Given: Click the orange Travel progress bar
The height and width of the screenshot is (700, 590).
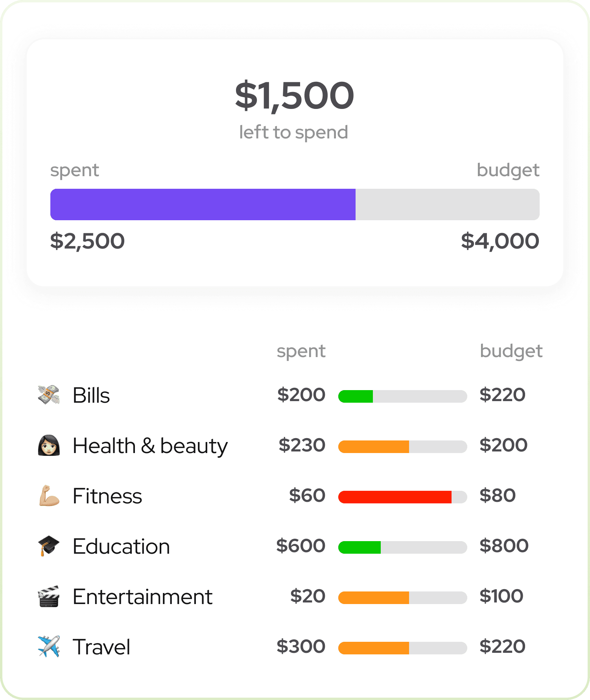Looking at the screenshot, I should point(403,648).
